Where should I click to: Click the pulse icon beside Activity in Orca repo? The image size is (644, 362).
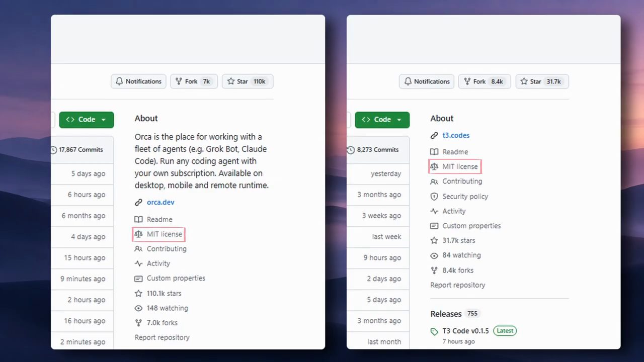pyautogui.click(x=138, y=263)
